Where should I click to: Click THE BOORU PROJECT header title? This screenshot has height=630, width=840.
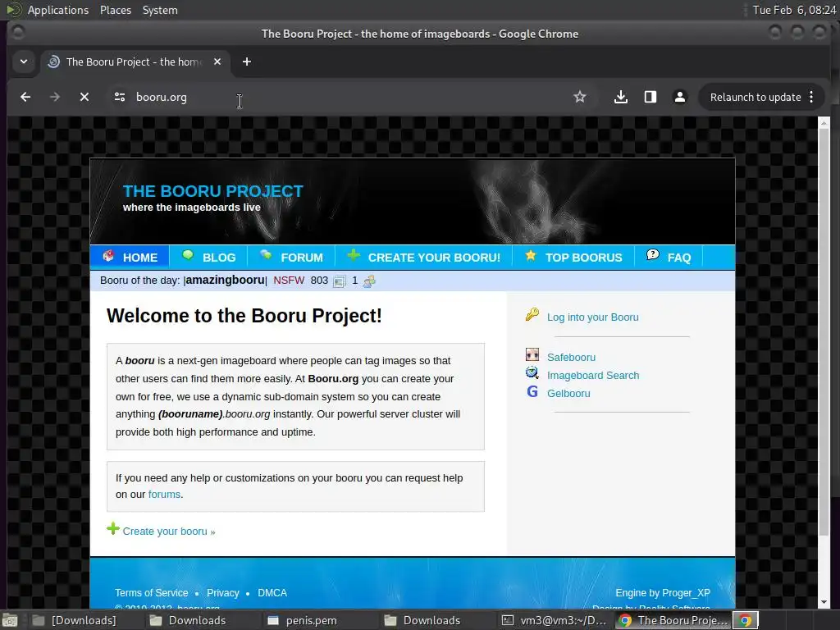pyautogui.click(x=213, y=191)
